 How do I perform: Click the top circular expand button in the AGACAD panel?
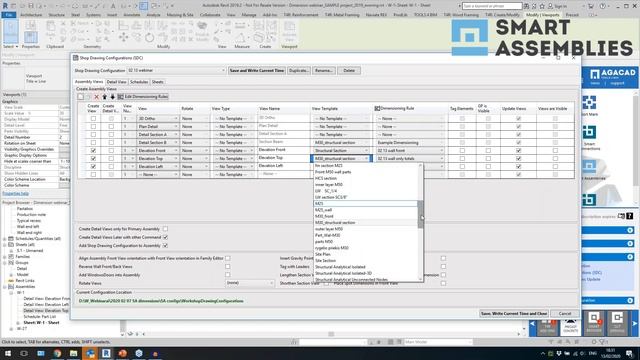(630, 231)
